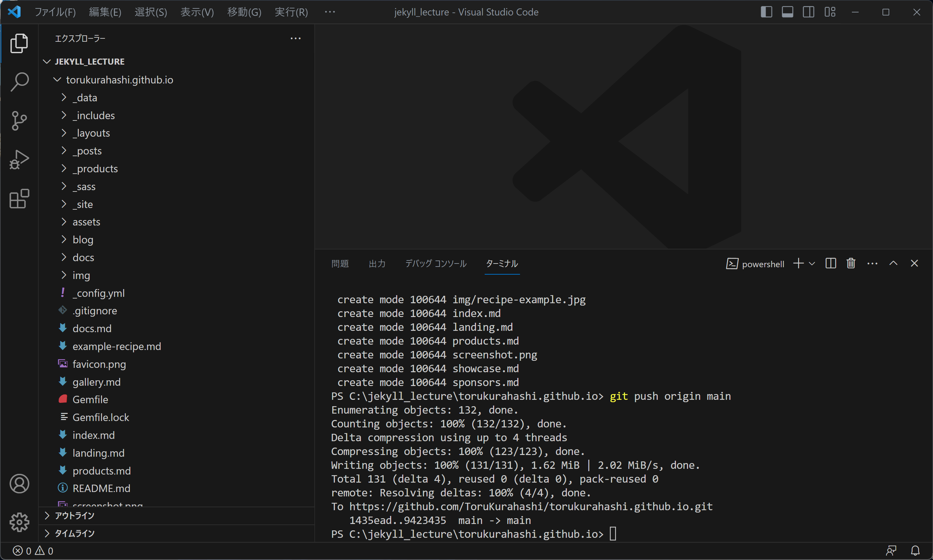Close the terminal panel
The image size is (933, 560).
914,264
